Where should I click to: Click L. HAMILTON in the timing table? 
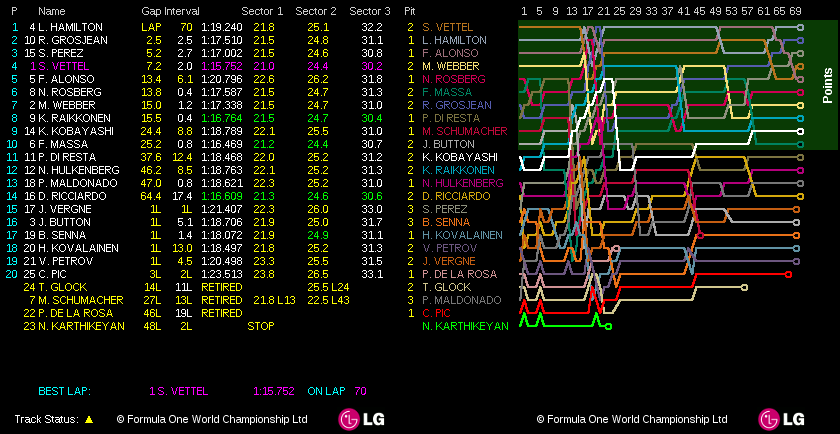pyautogui.click(x=70, y=27)
